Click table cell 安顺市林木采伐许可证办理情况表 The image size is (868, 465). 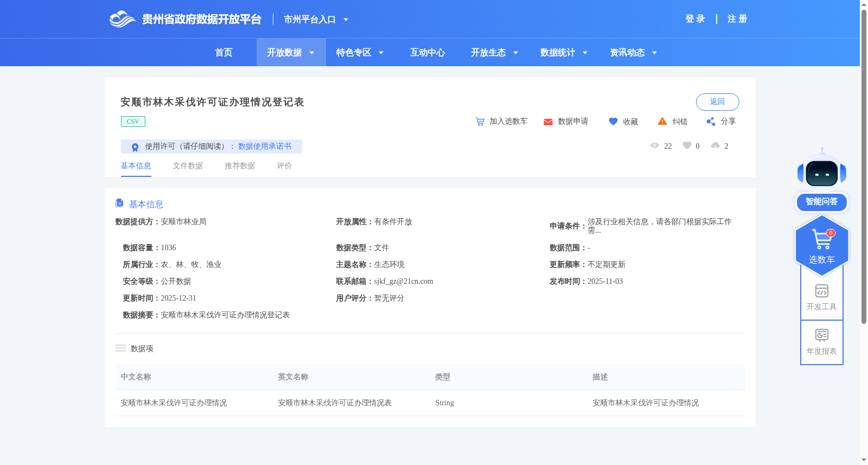tap(335, 403)
